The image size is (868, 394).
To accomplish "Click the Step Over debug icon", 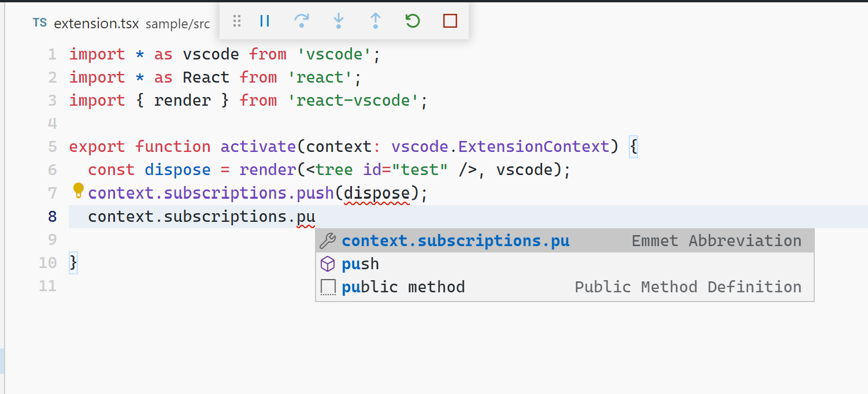I will point(302,21).
